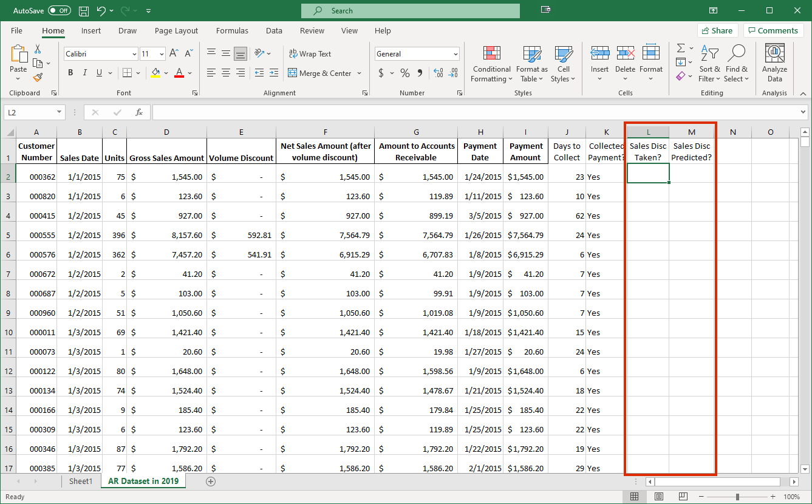Apply Accounting Number Format dollar icon
Viewport: 812px width, 504px height.
coord(381,73)
